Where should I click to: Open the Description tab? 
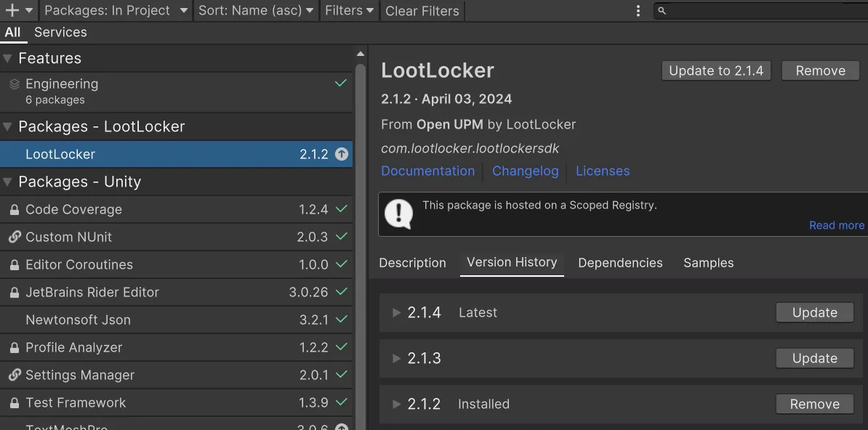pyautogui.click(x=412, y=263)
